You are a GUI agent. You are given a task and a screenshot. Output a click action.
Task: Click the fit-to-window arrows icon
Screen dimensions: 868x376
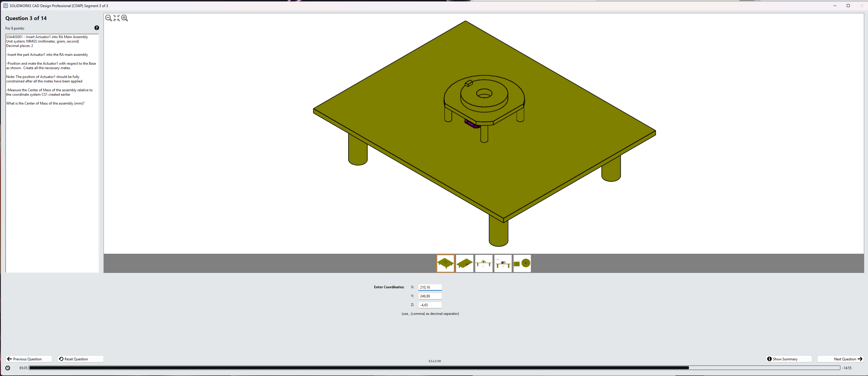117,18
